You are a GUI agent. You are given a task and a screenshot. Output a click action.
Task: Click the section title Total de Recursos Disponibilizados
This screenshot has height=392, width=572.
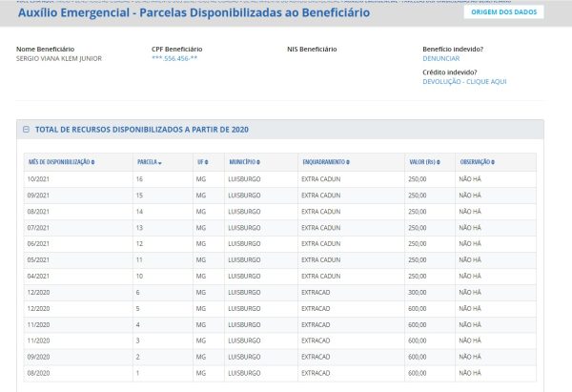(x=142, y=130)
